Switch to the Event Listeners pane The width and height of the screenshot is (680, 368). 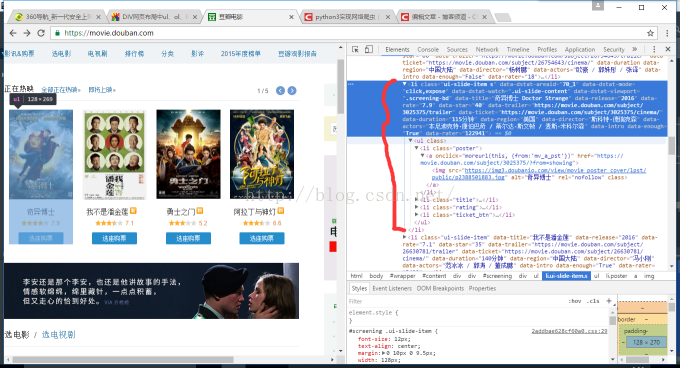click(x=392, y=288)
